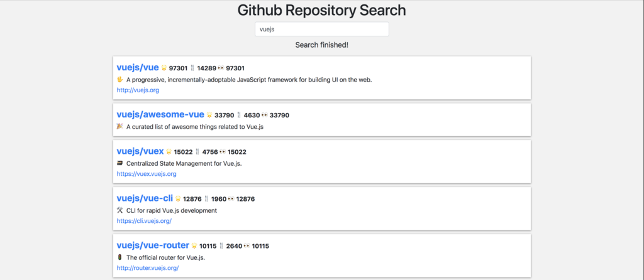Click the file box emoji in vuex description
The width and height of the screenshot is (644, 280).
pos(120,163)
